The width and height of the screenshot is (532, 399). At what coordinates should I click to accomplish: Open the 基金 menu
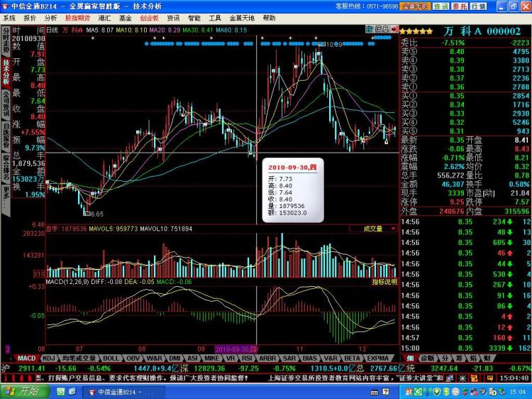(x=125, y=18)
